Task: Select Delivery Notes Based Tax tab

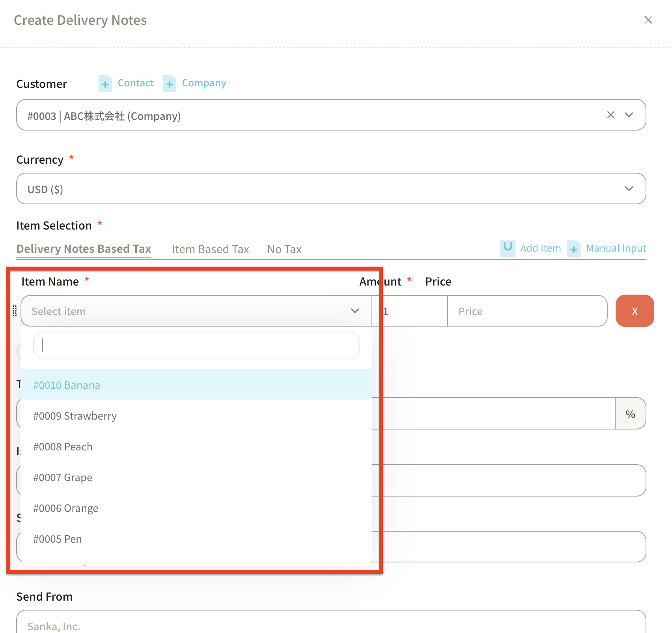Action: coord(84,249)
